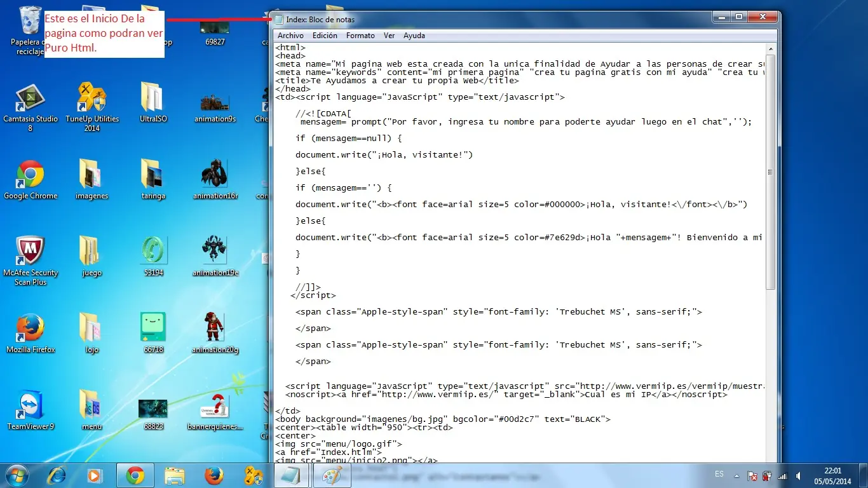Click the "if (mensagem=='') {" line
The image size is (868, 488).
344,187
